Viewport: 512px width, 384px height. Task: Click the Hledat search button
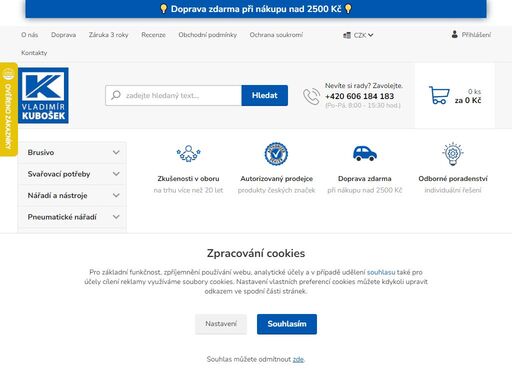coord(265,95)
